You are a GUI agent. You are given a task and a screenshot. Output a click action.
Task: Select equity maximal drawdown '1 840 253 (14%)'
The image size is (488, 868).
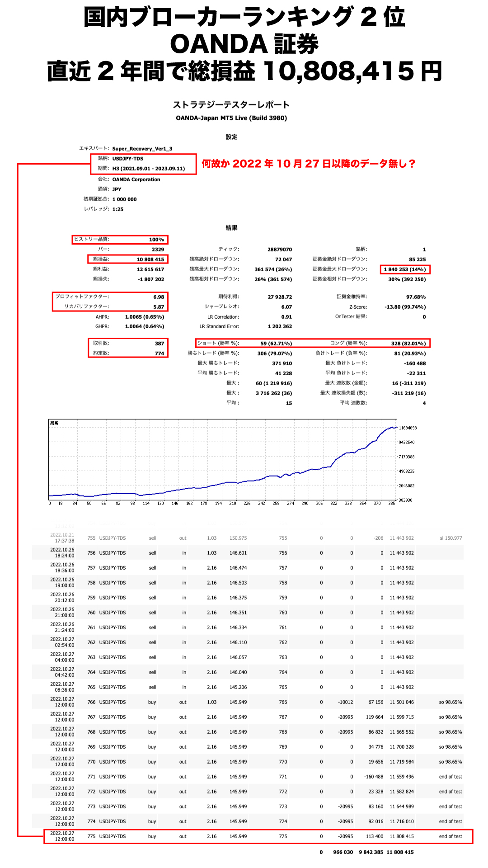click(x=405, y=269)
